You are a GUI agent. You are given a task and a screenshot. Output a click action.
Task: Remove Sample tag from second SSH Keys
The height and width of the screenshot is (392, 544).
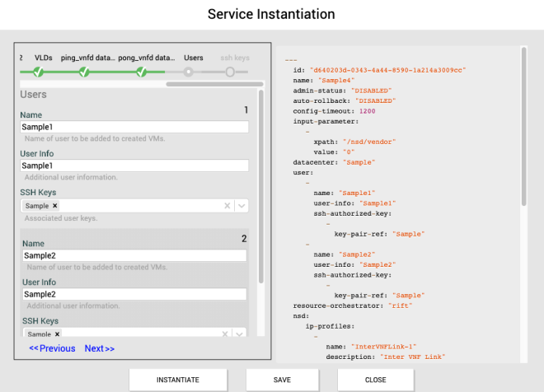(x=57, y=334)
